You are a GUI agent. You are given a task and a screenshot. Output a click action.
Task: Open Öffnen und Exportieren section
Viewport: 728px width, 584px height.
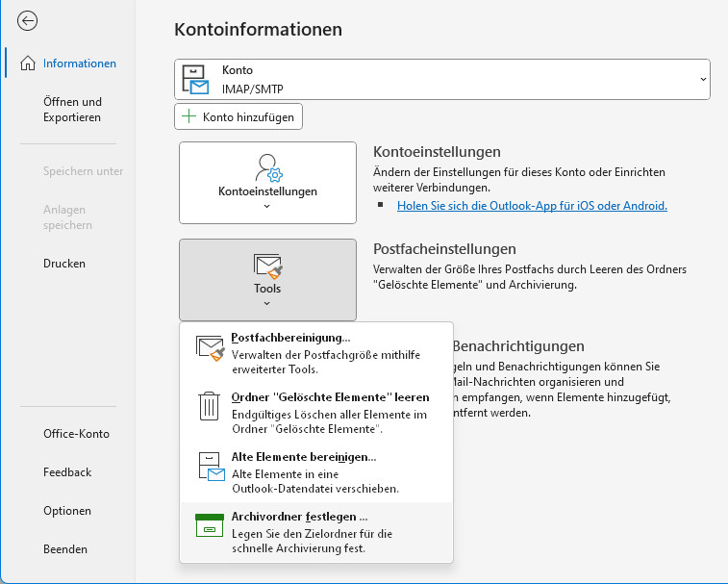(x=72, y=109)
